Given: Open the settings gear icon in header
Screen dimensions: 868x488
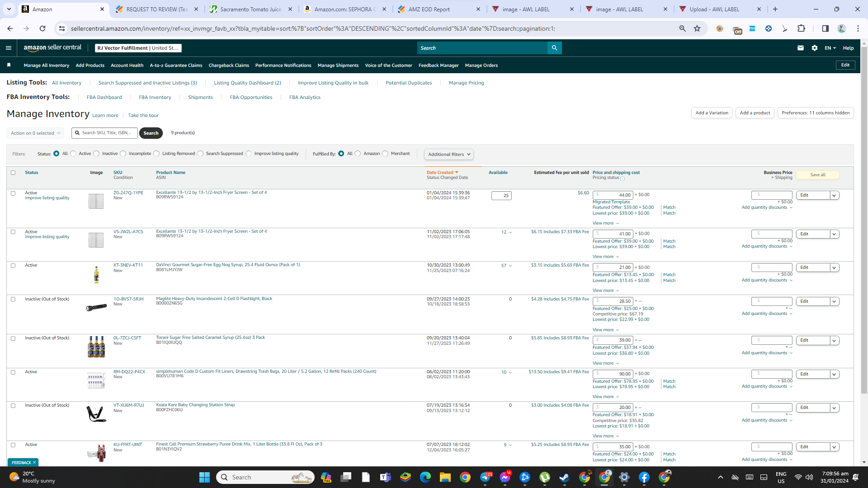Looking at the screenshot, I should (x=815, y=48).
